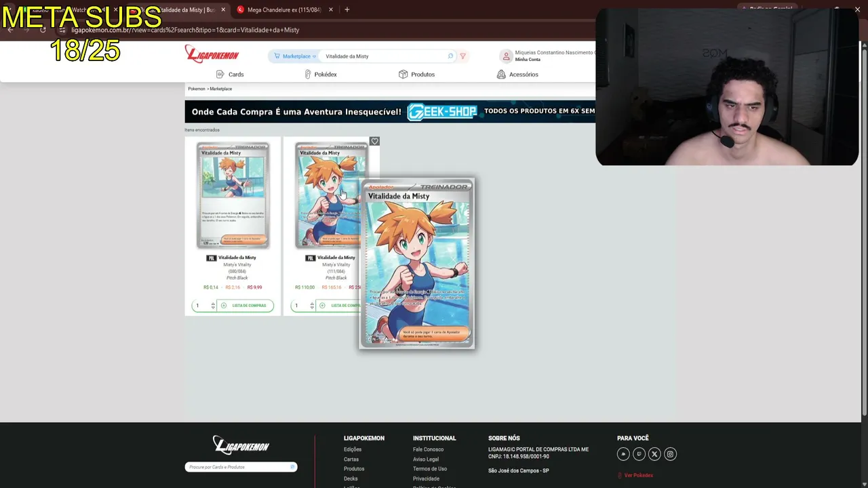Click the Vitalidade da Misty title of card 111/084
Screen dimensions: 868x488
pyautogui.click(x=336, y=258)
